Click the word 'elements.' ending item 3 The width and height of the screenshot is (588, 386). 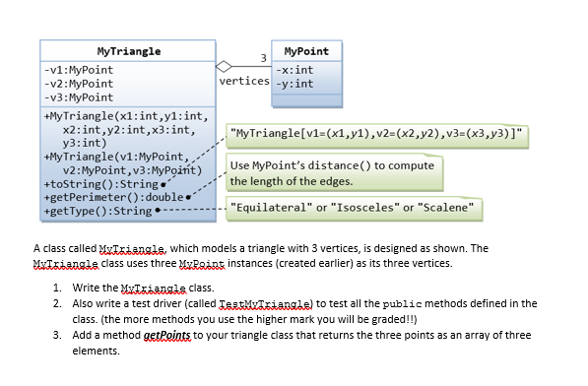(x=96, y=352)
